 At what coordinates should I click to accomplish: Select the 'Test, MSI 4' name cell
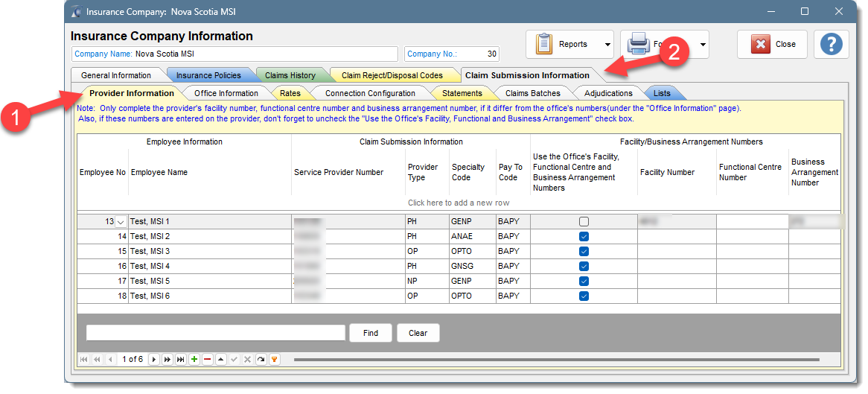click(210, 267)
